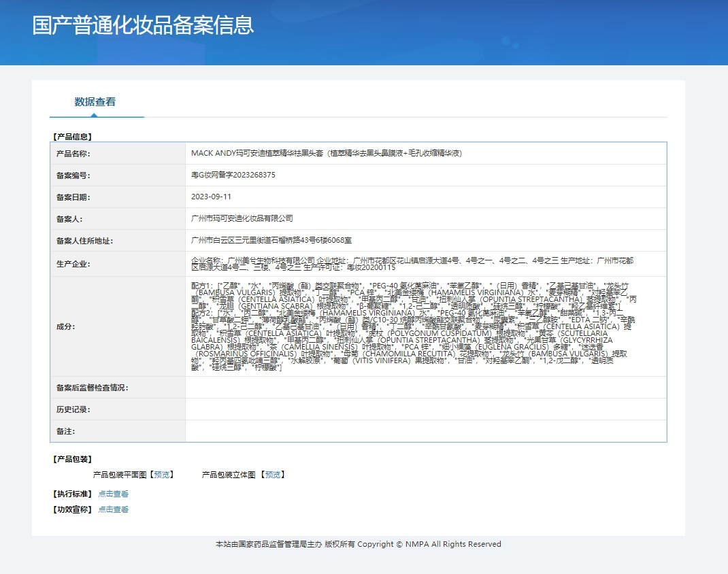Click the 国产普通化妆品备案信息 page title

tap(143, 25)
